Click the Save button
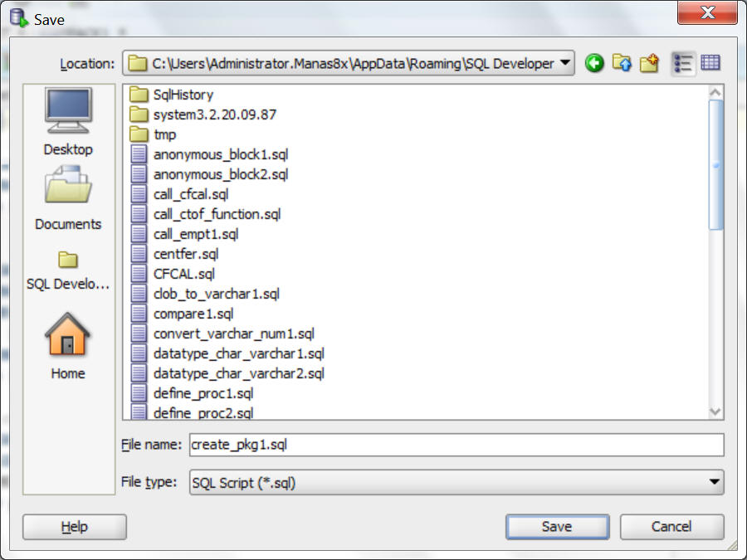 (557, 527)
